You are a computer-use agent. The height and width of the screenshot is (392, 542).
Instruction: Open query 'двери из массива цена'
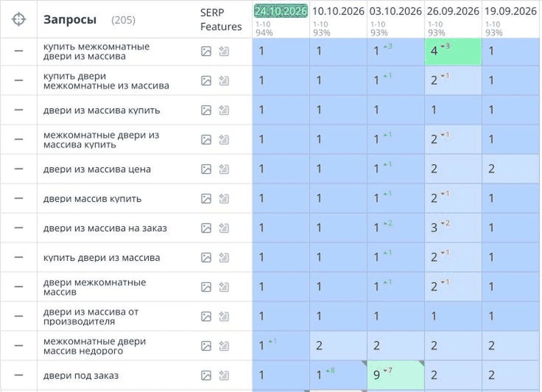point(97,169)
